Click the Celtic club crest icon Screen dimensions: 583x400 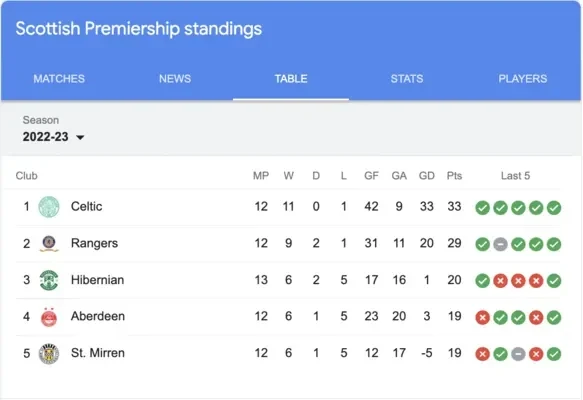tap(49, 207)
